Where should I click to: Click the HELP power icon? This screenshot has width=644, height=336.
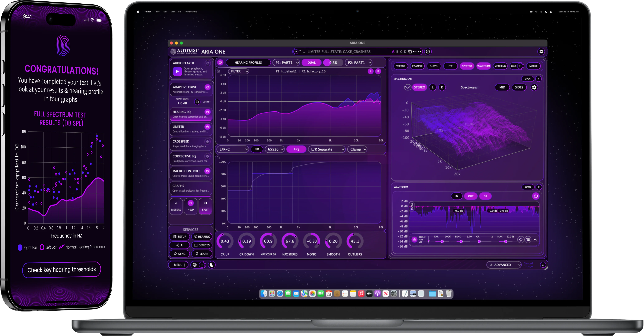pos(191,203)
